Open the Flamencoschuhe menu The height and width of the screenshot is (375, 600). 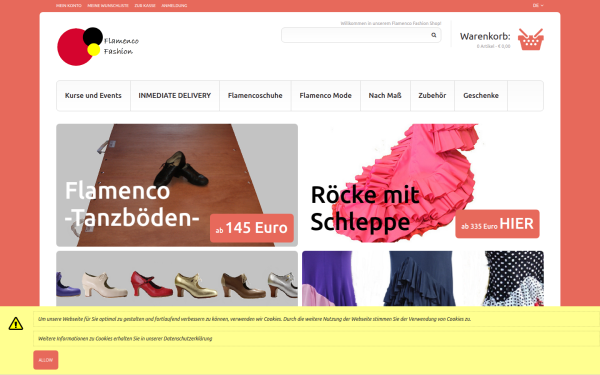pyautogui.click(x=255, y=96)
